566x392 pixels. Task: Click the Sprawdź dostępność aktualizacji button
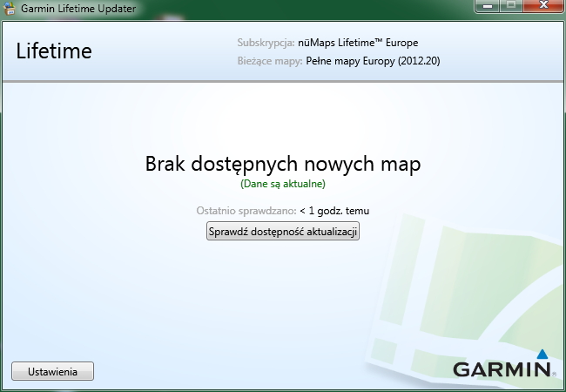(283, 231)
